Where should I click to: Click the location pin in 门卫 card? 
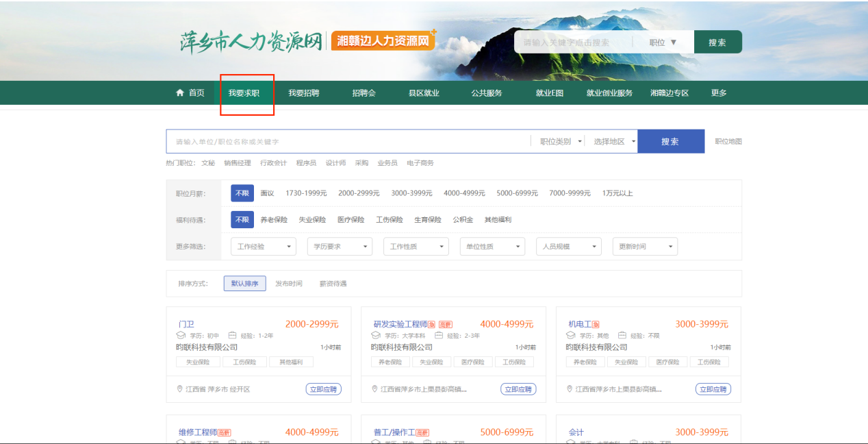180,389
